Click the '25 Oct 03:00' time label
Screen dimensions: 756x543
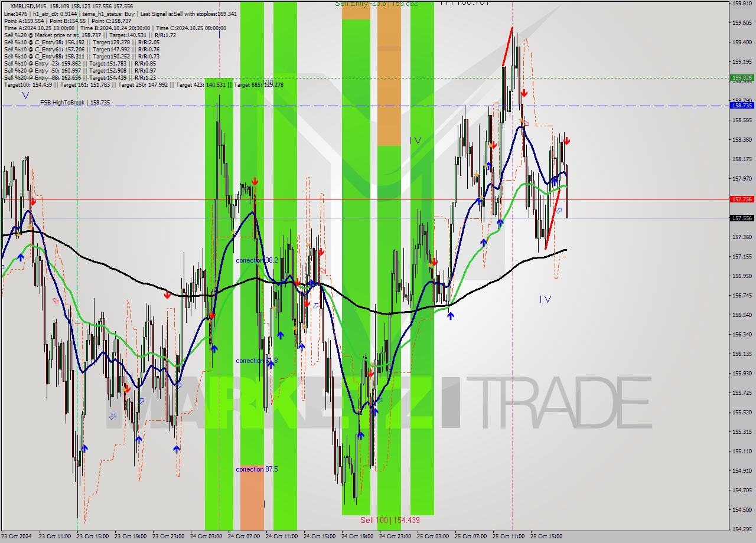(x=433, y=537)
